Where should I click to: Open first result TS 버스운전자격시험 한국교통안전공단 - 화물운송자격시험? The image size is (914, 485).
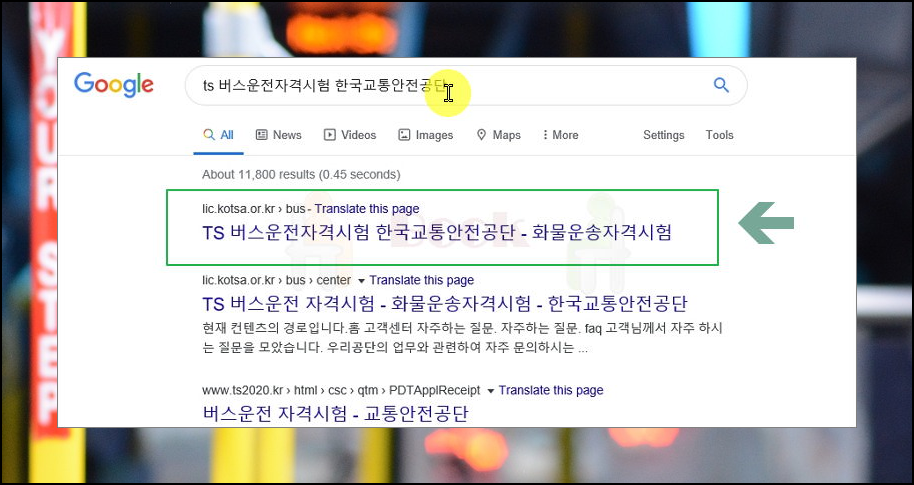pyautogui.click(x=437, y=233)
